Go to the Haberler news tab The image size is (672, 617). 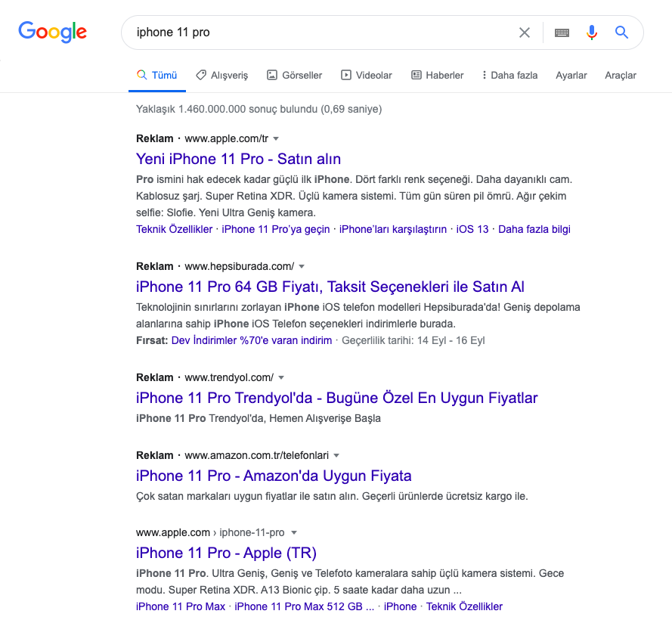[438, 75]
